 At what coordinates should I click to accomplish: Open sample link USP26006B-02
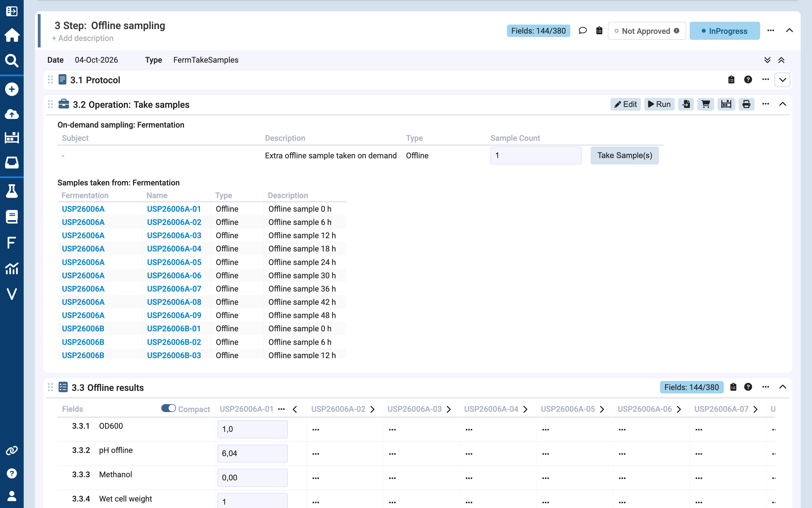[x=174, y=342]
